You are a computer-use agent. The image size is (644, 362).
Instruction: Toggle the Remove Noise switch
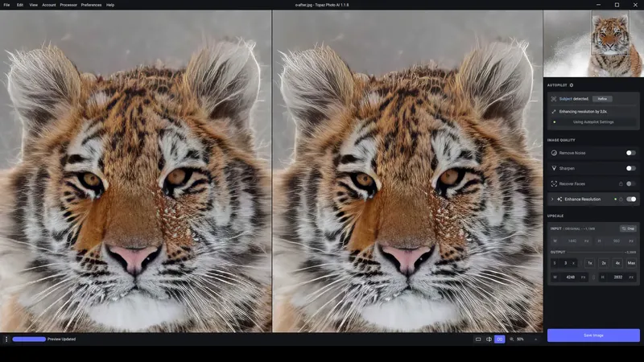pyautogui.click(x=631, y=153)
